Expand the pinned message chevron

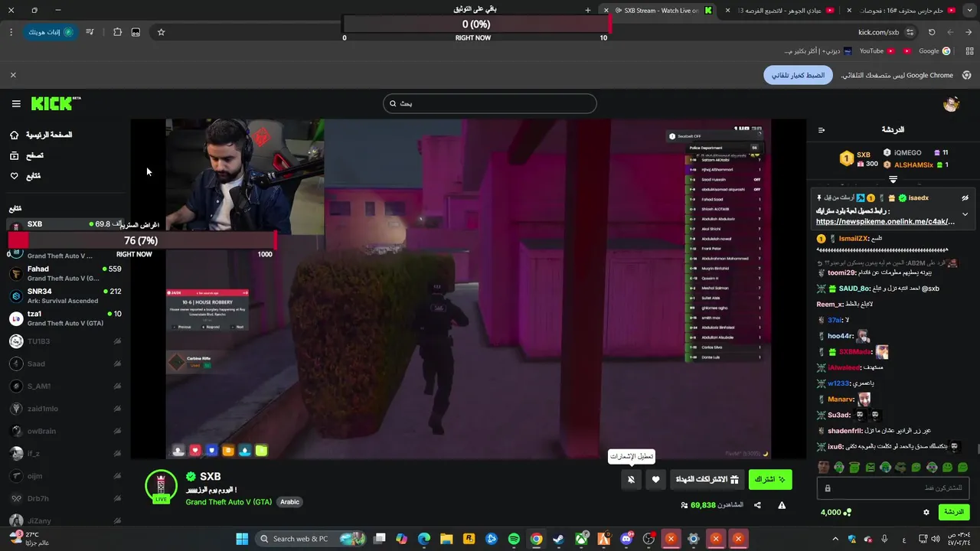[x=965, y=214]
